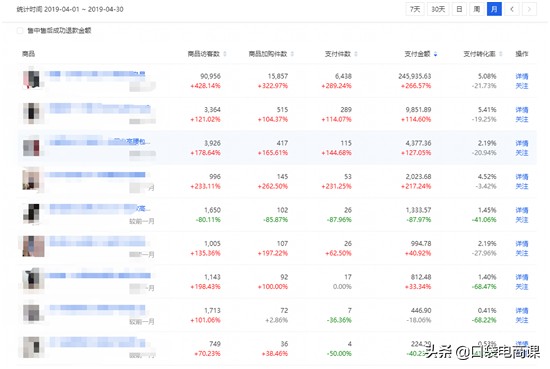Click the 统计时间 2019-04-01 ~ 2019-04-30 text

70,9
